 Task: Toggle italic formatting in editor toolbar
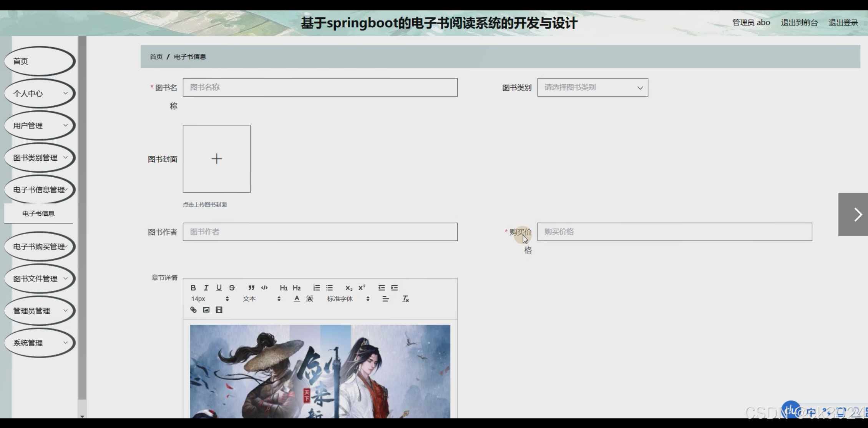[206, 288]
